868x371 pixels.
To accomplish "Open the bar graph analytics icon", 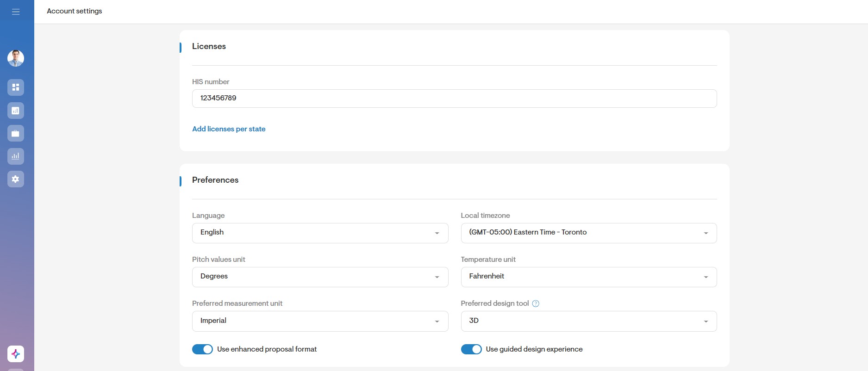I will pos(16,156).
